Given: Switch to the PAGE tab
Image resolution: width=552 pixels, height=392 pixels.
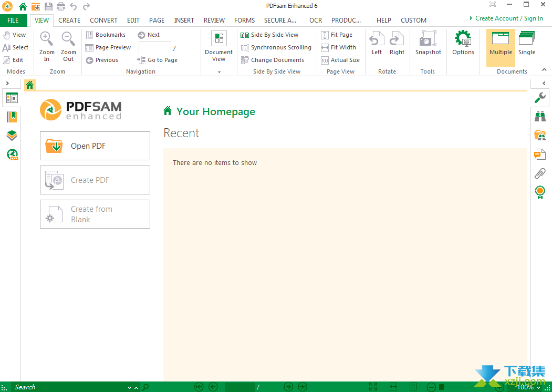Looking at the screenshot, I should coord(157,20).
